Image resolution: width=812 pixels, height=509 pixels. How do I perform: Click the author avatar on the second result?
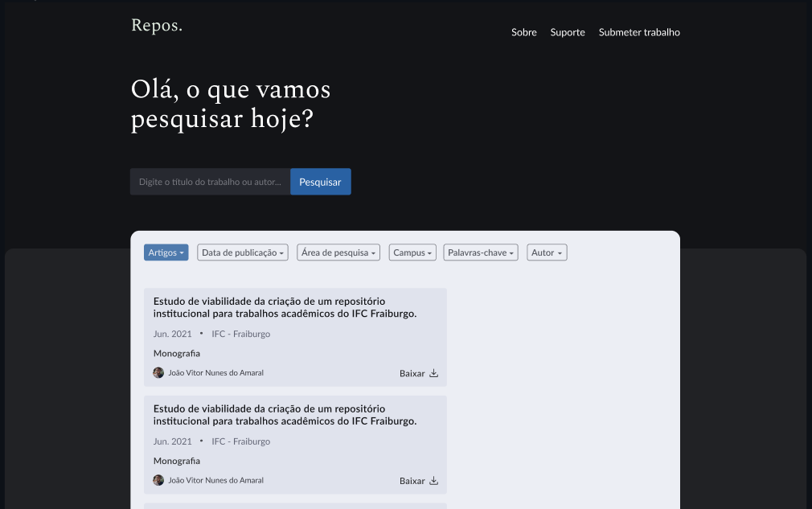click(x=158, y=480)
